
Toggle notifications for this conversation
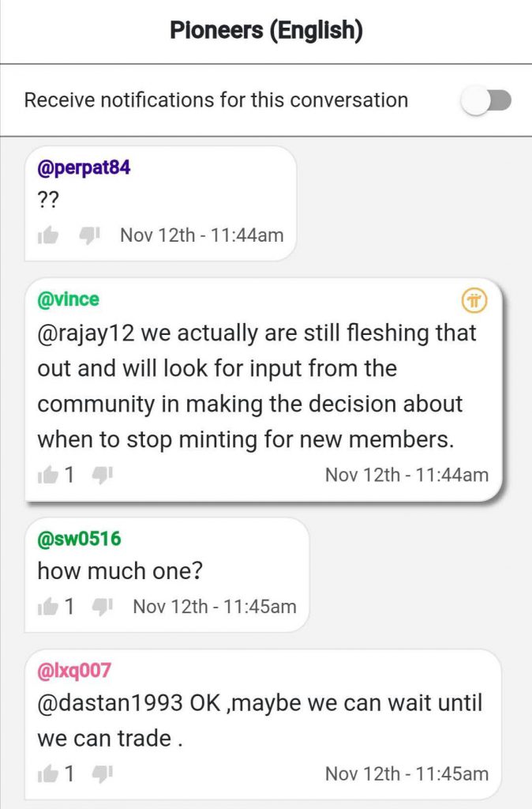coord(485,100)
